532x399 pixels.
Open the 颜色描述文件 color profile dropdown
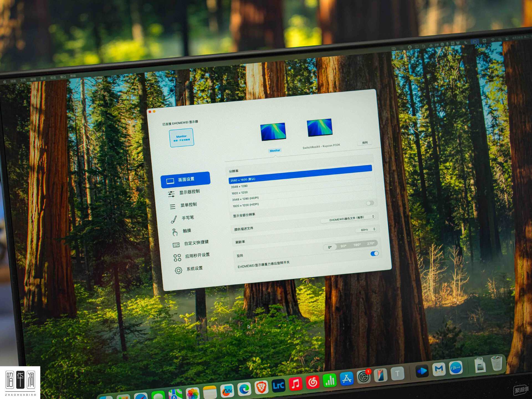click(349, 219)
